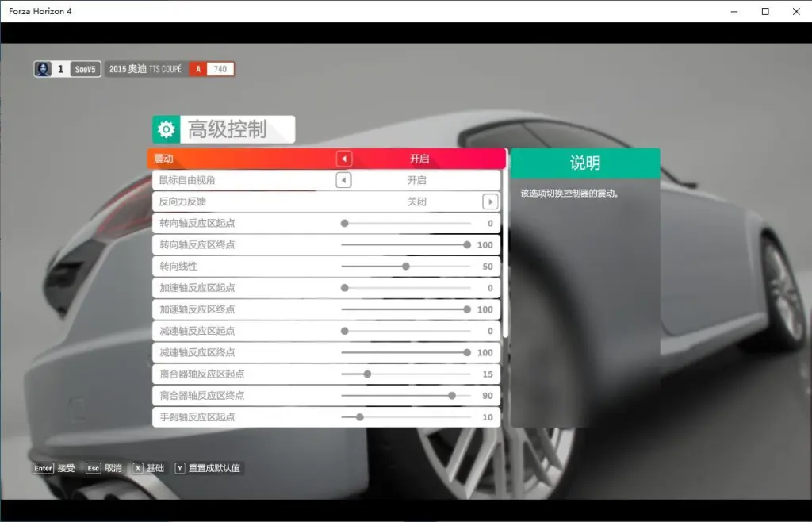Click the SoeV5 player name tag
This screenshot has width=812, height=522.
[86, 69]
